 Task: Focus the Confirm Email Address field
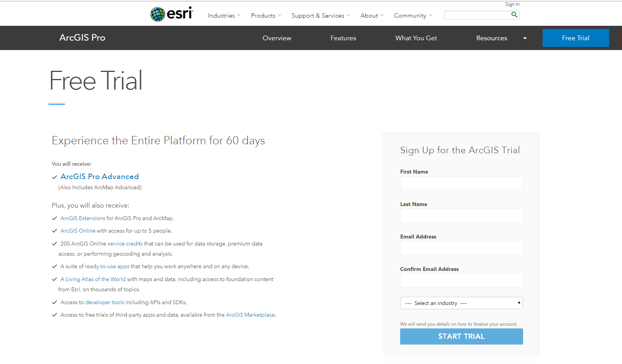pyautogui.click(x=462, y=280)
